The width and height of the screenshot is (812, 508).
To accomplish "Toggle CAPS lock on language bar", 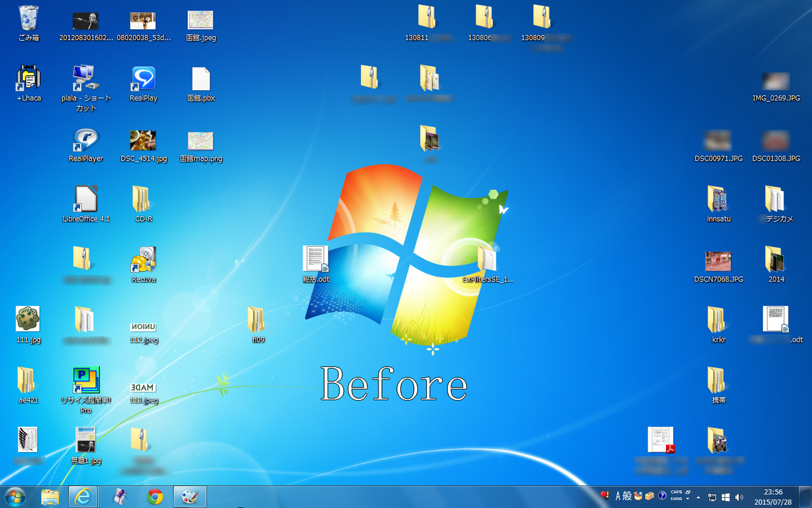I will pos(676,492).
